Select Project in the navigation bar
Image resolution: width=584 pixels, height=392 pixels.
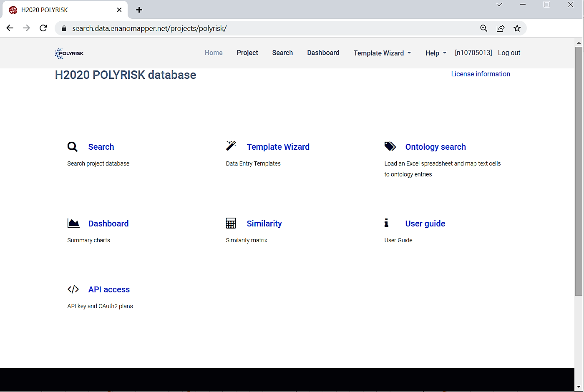click(x=247, y=53)
